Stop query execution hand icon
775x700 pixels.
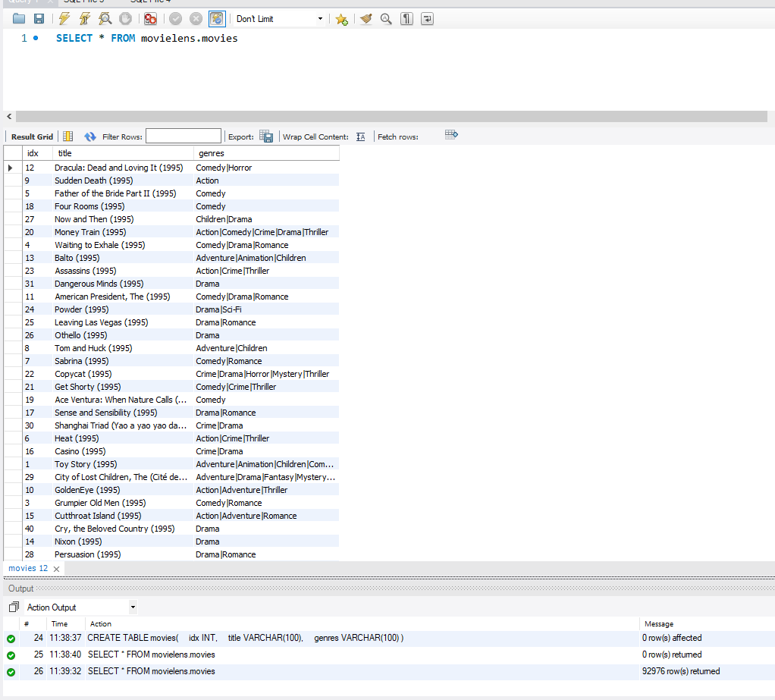(x=126, y=19)
